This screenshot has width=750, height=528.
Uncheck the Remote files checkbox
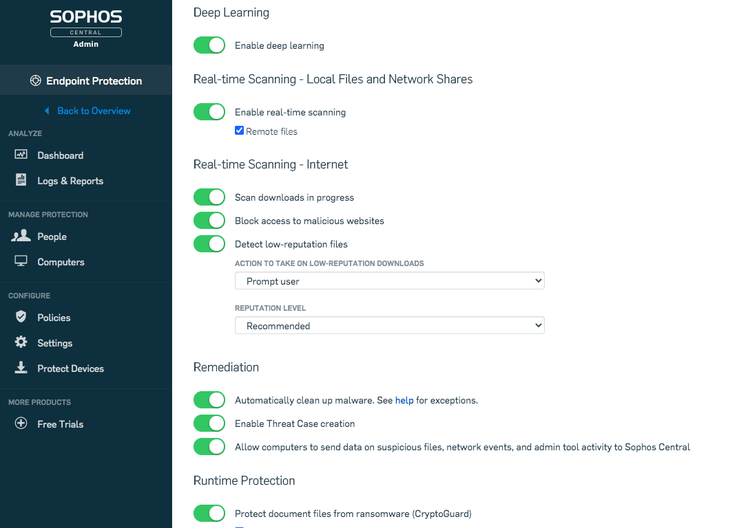coord(239,131)
